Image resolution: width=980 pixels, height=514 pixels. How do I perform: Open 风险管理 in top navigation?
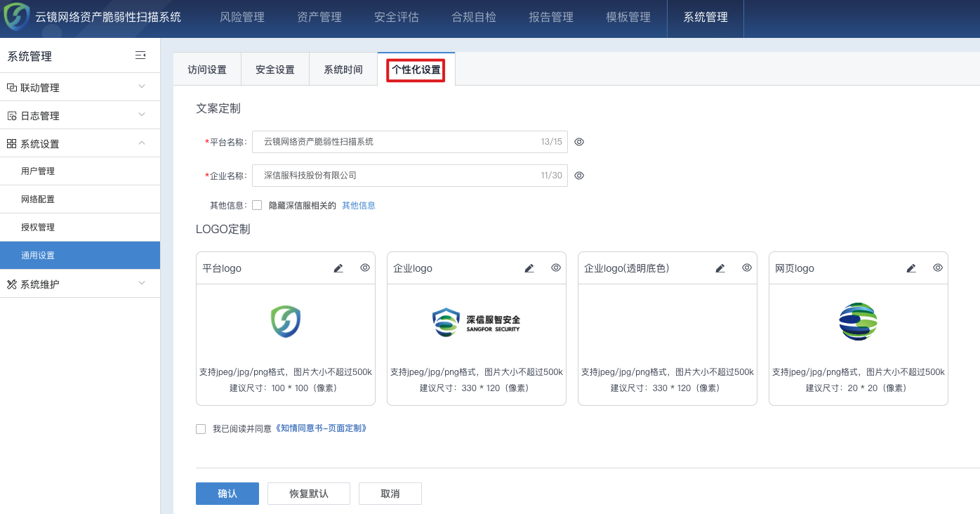[242, 18]
